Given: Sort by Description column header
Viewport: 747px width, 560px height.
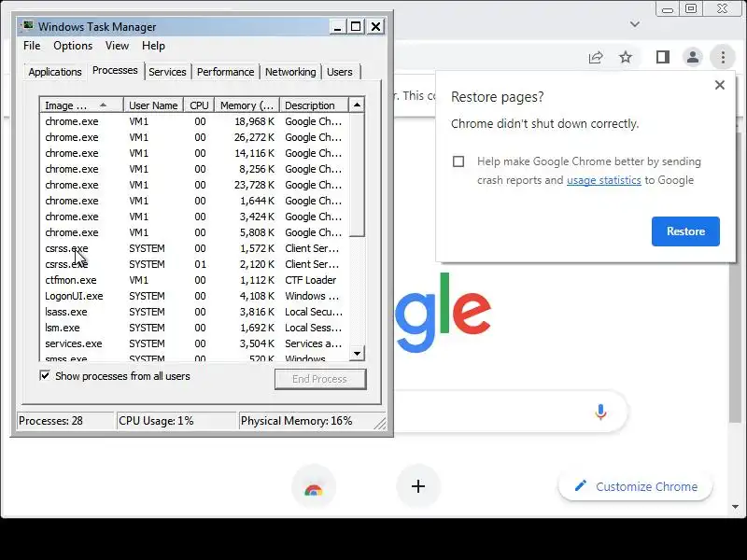Looking at the screenshot, I should 314,105.
